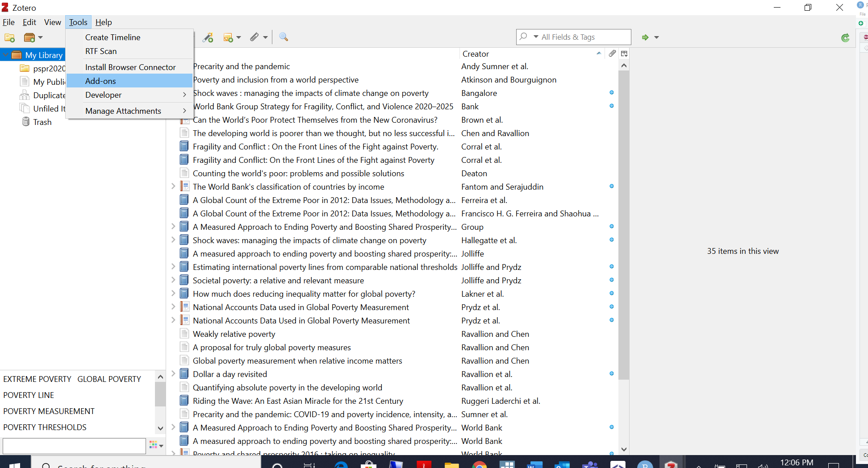Open the View menu

(x=52, y=22)
